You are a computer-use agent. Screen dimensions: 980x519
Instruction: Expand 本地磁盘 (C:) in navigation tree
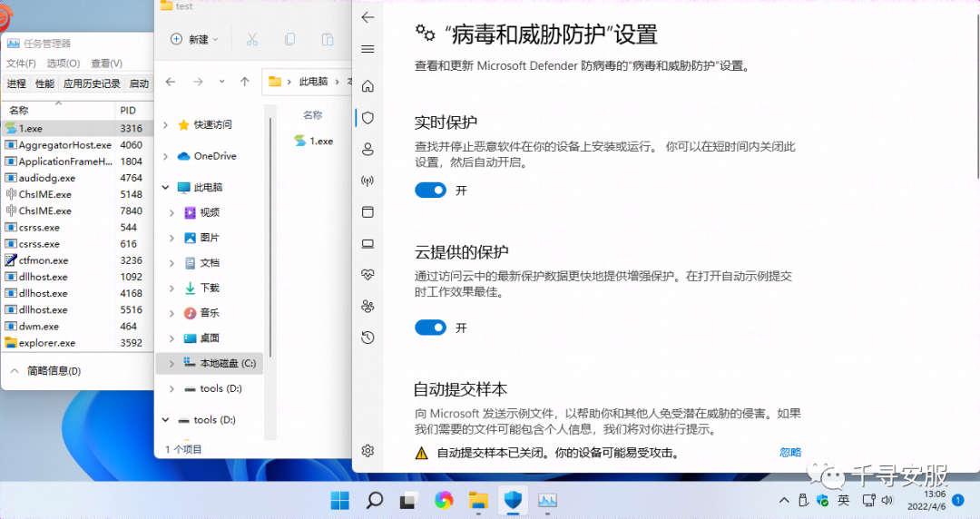click(x=171, y=363)
